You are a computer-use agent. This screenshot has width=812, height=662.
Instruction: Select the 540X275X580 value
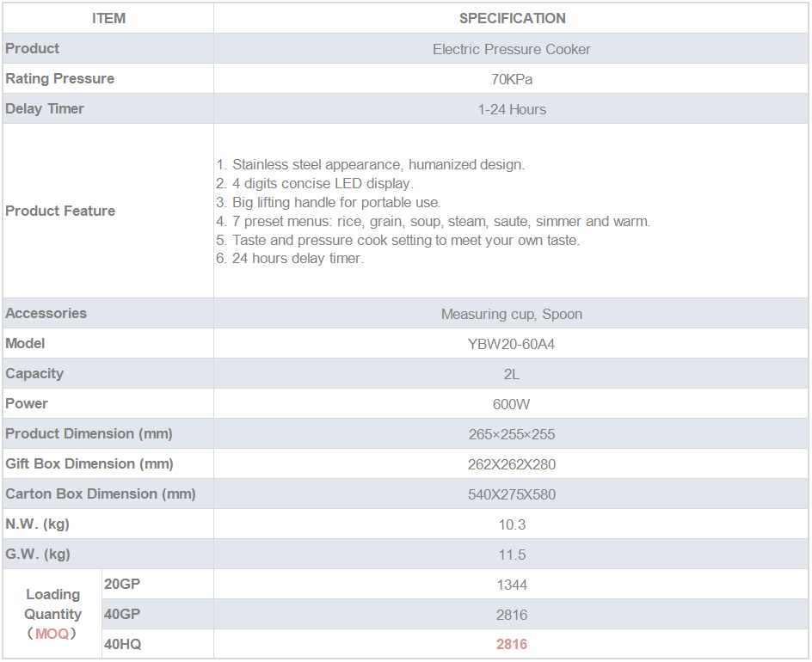click(x=512, y=494)
